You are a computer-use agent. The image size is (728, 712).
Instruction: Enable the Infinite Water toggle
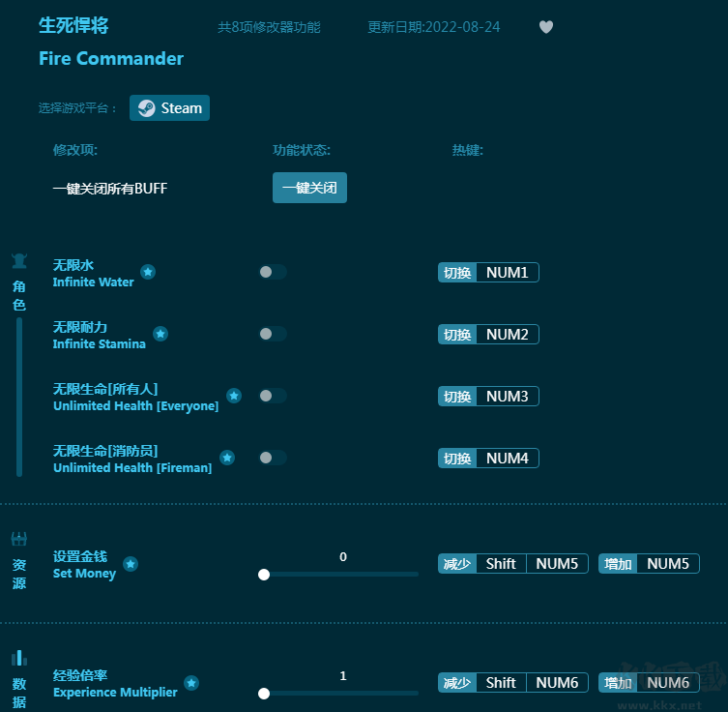pyautogui.click(x=273, y=272)
